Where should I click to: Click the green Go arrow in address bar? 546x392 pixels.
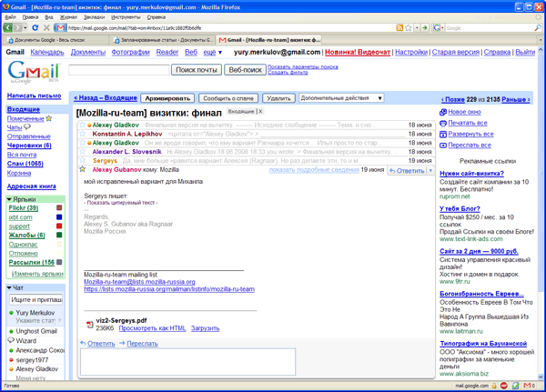click(x=425, y=28)
